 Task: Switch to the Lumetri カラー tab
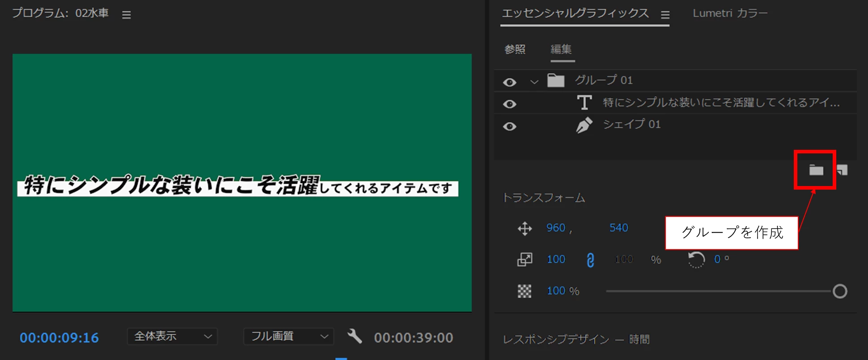tap(730, 13)
